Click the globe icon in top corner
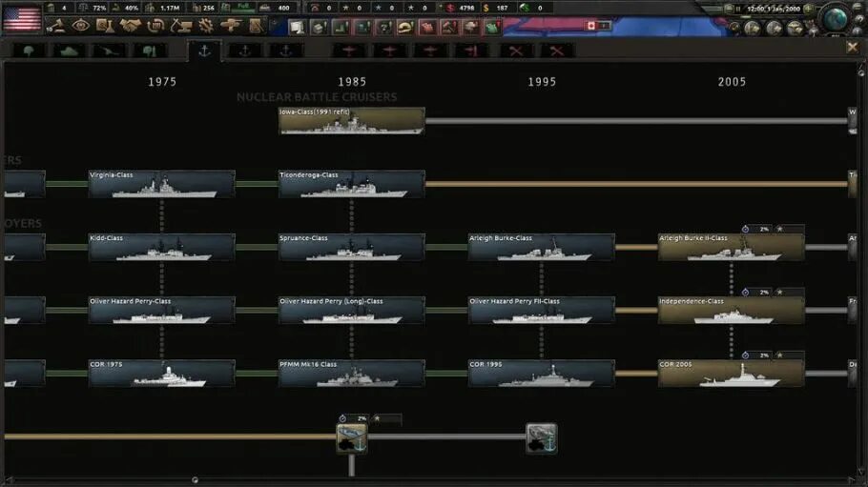 coord(836,18)
